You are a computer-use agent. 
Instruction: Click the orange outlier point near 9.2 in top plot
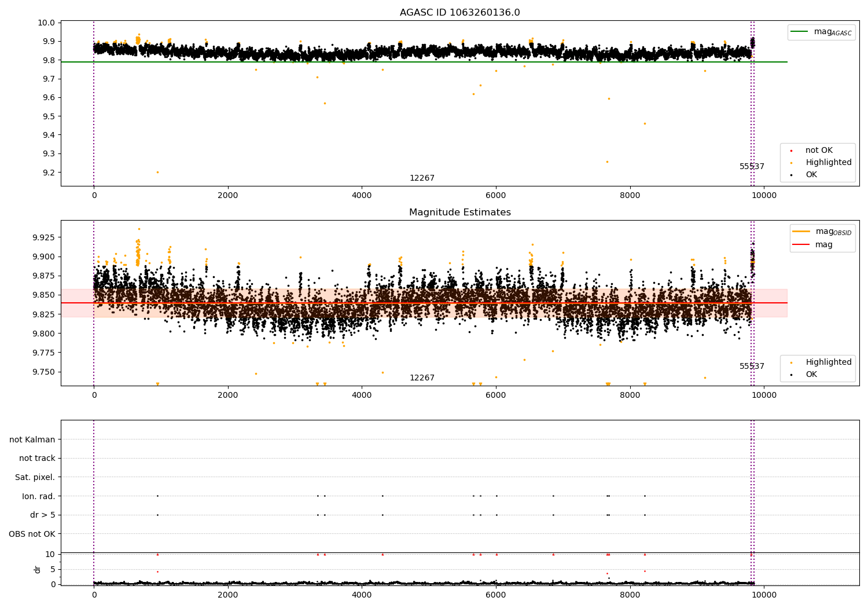(157, 172)
